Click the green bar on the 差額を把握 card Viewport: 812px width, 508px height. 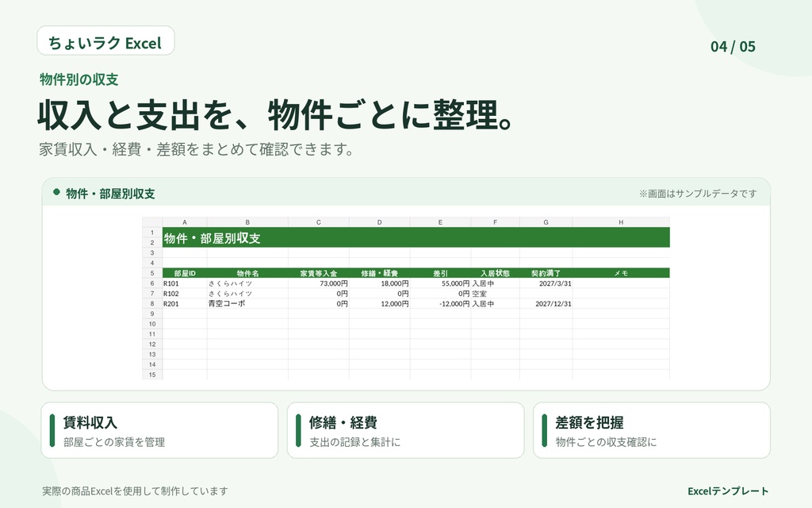[x=544, y=430]
